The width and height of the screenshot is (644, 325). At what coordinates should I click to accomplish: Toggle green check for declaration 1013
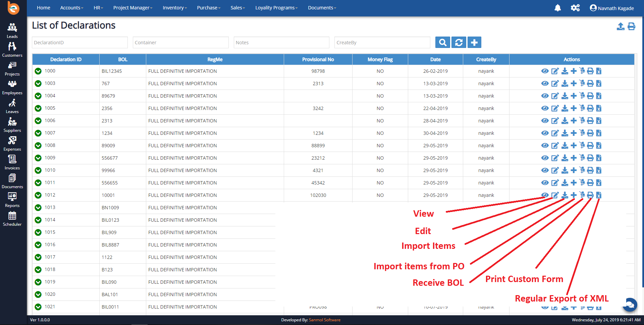coord(38,208)
